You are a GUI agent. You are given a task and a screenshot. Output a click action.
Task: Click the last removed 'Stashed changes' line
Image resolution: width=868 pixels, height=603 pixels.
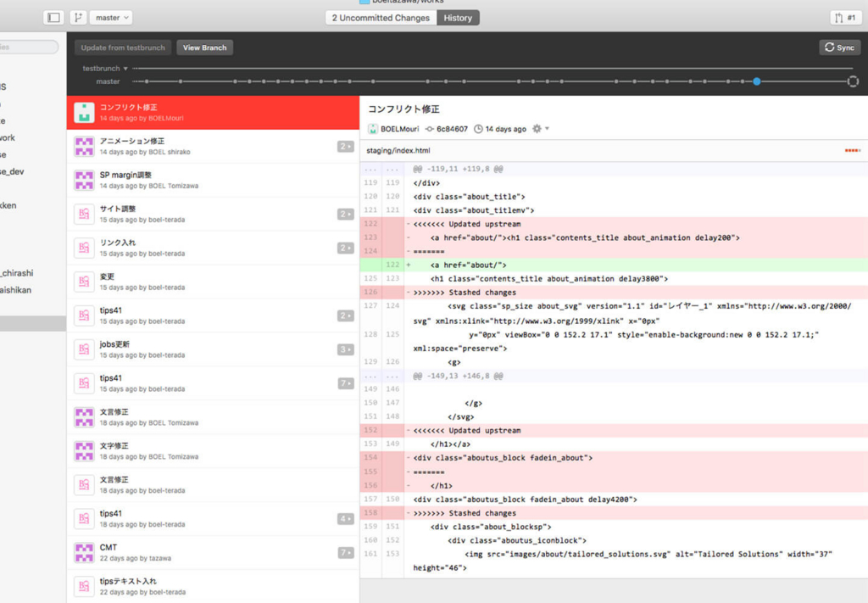coord(614,513)
